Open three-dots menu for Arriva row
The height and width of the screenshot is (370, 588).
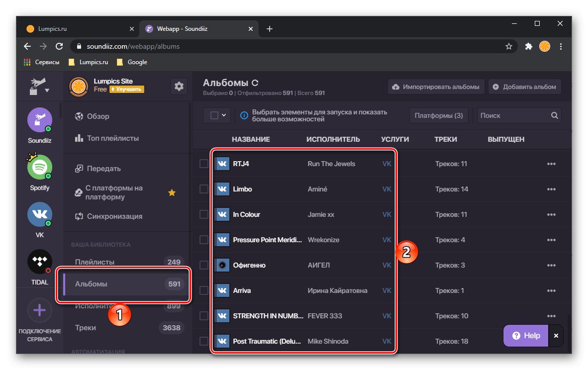click(x=551, y=290)
